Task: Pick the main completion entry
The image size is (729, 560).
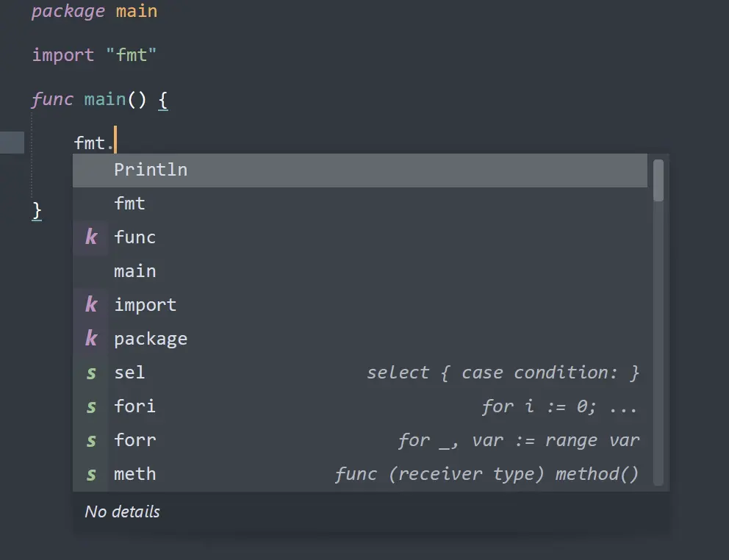Action: (135, 271)
